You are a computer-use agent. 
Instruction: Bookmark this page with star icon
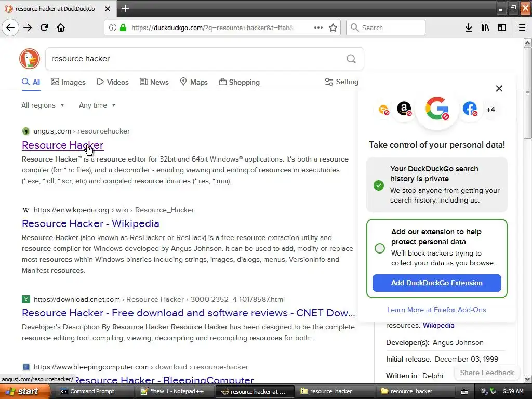(x=333, y=28)
